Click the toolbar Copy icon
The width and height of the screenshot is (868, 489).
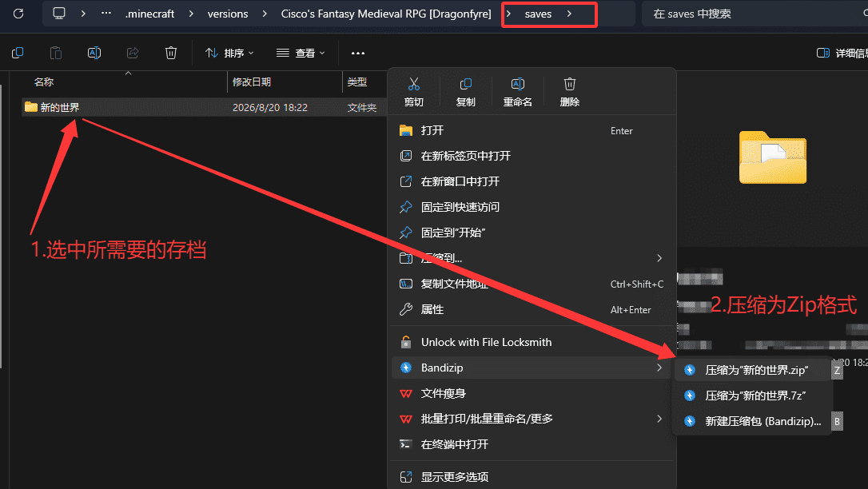point(18,53)
